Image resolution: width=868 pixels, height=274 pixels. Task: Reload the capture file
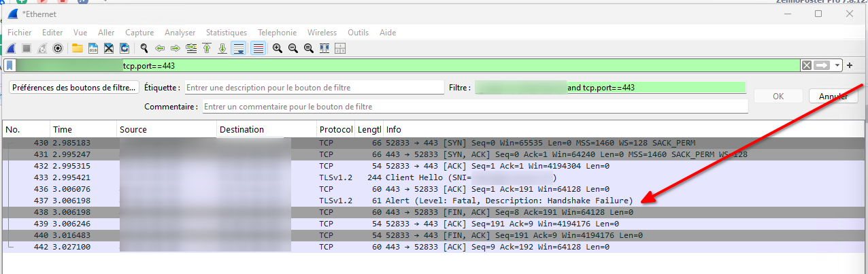124,48
